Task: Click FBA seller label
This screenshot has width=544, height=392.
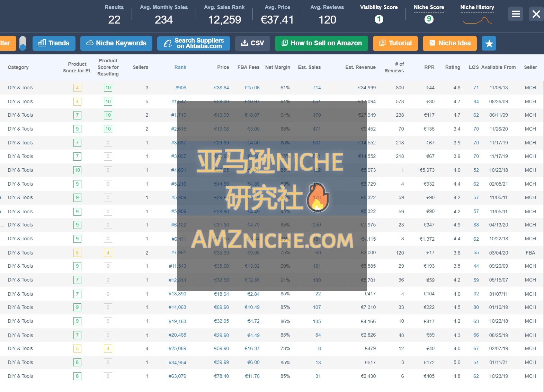Action: [x=530, y=253]
